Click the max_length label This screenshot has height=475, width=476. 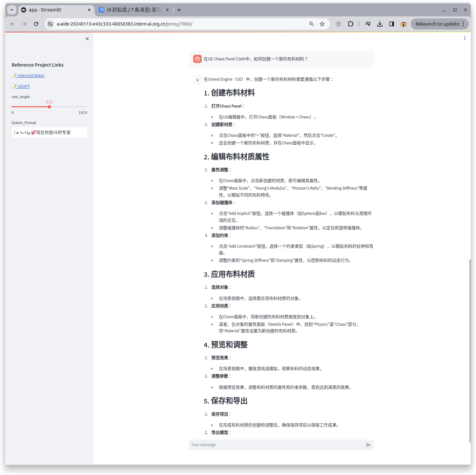[21, 97]
